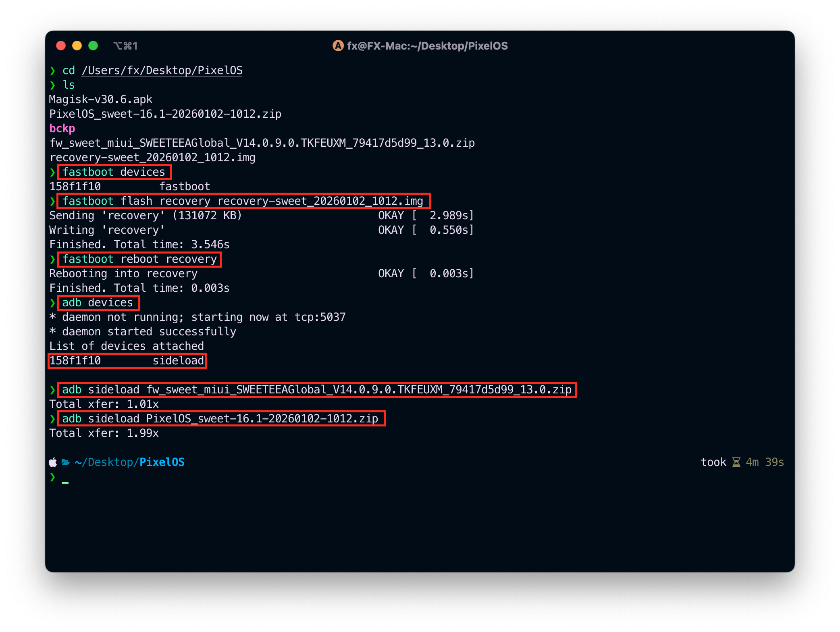Click the 'fastboot reboot recovery' command

(139, 259)
